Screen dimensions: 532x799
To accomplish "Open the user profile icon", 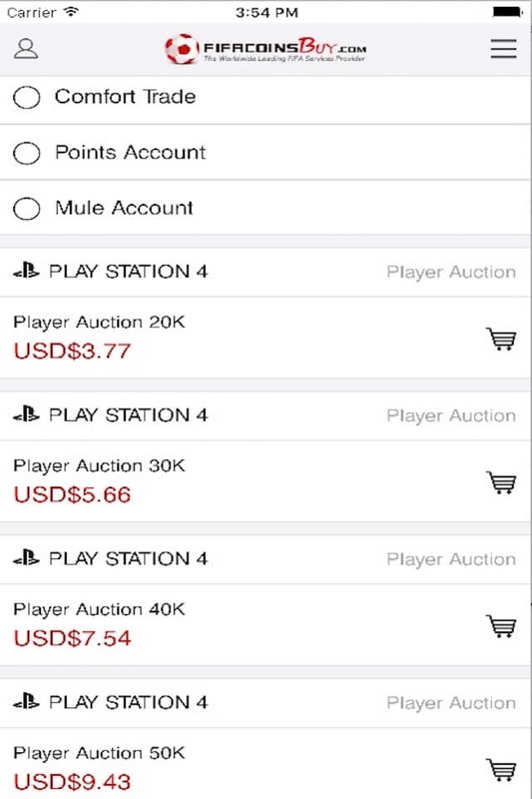I will (x=26, y=49).
